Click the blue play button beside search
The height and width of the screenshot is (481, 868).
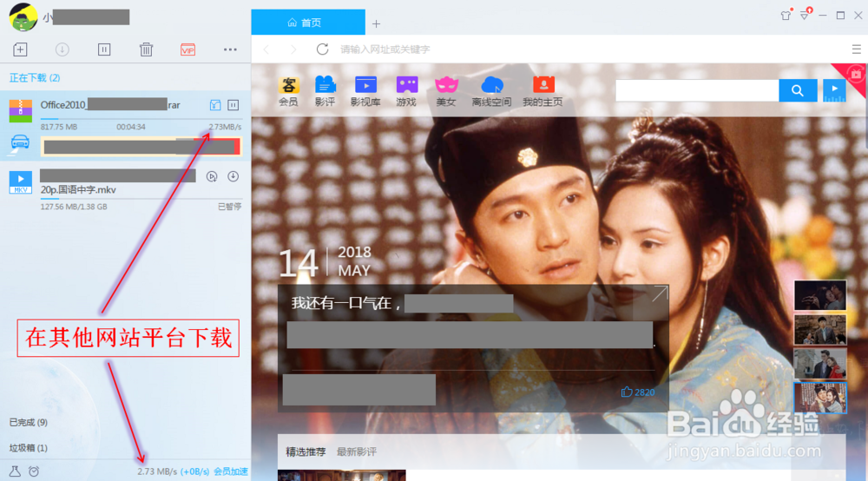tap(834, 90)
